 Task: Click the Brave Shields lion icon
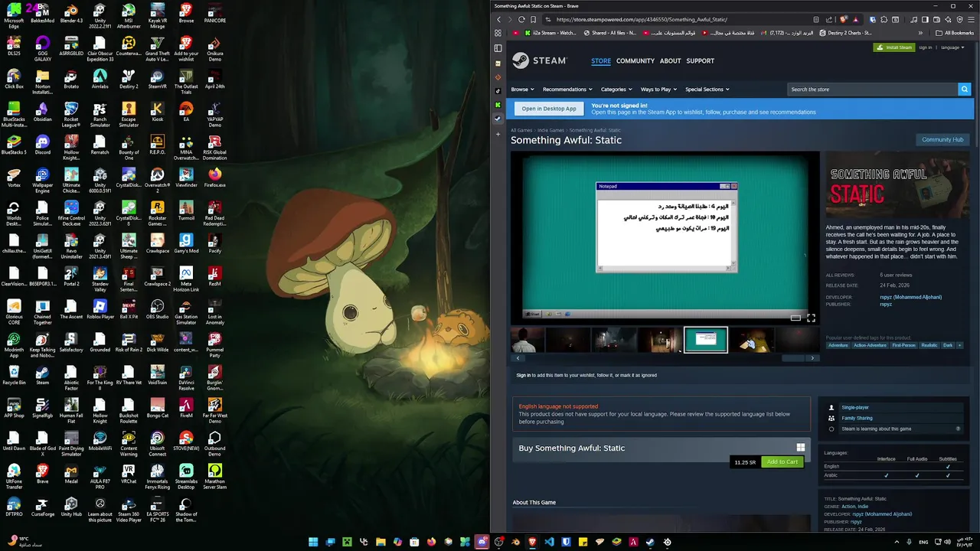pos(844,19)
